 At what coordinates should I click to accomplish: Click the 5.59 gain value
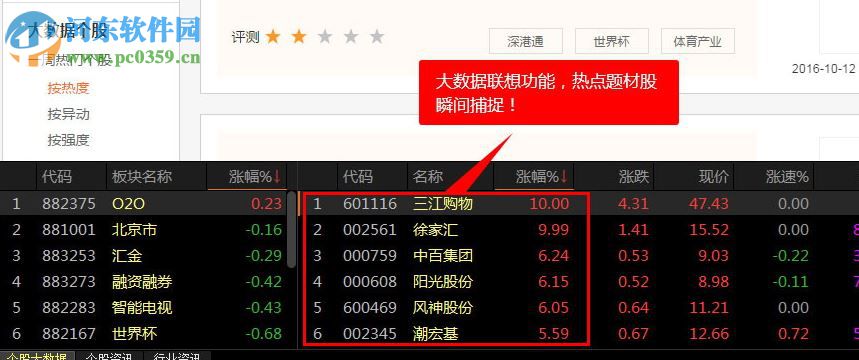(x=554, y=333)
